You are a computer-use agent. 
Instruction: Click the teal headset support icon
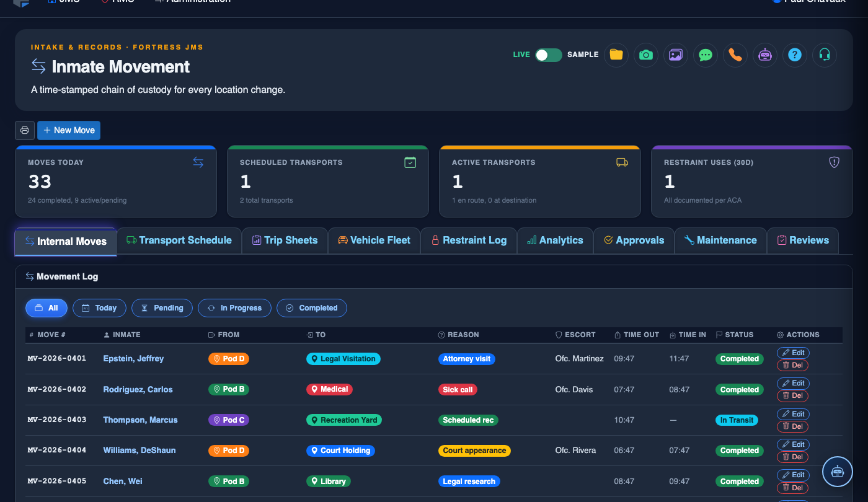824,55
